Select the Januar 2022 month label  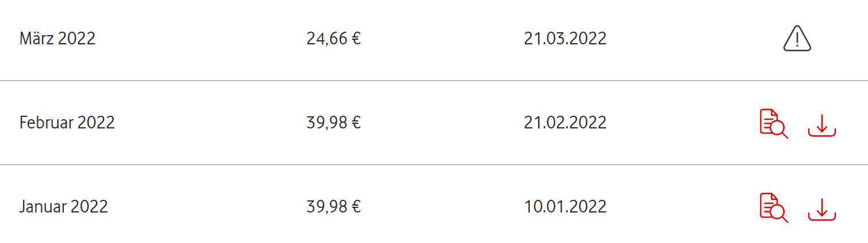click(64, 207)
